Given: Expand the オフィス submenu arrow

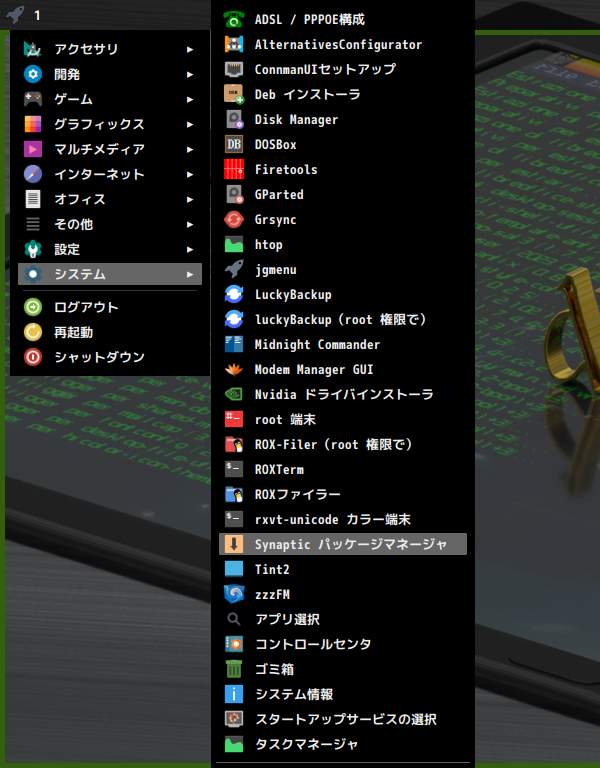Looking at the screenshot, I should click(190, 199).
